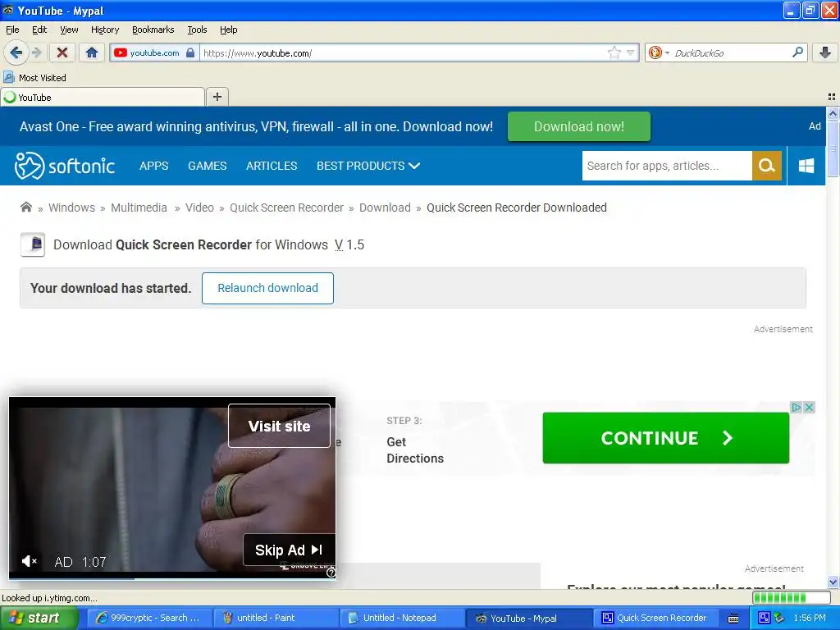Click the green CONTINUE ad button

coord(665,438)
